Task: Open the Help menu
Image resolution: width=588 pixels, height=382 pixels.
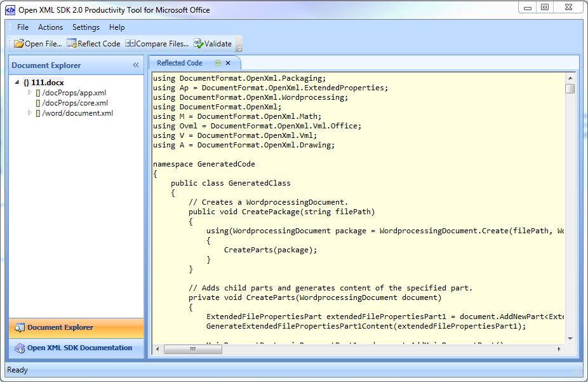Action: coord(117,27)
